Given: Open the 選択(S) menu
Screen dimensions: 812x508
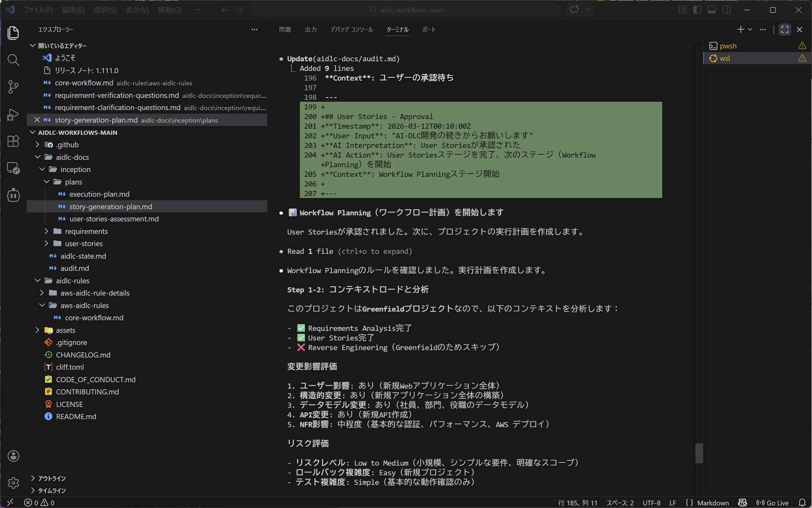Looking at the screenshot, I should (x=105, y=10).
